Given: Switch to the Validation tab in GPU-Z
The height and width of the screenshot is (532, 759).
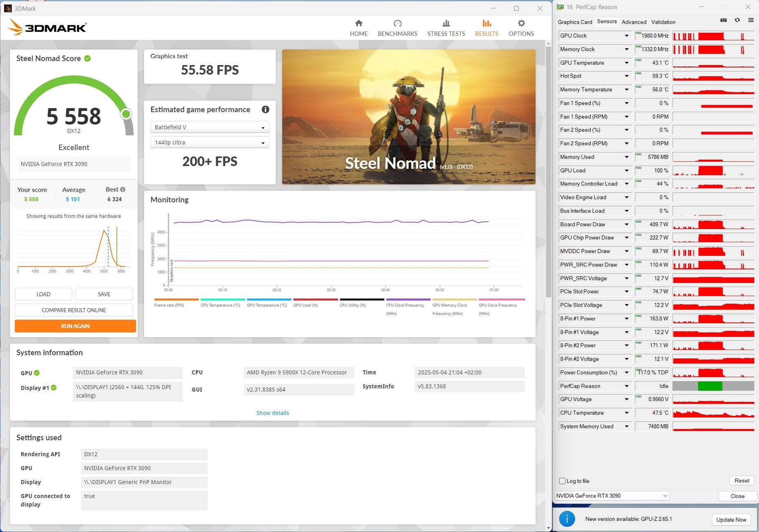Looking at the screenshot, I should 663,22.
